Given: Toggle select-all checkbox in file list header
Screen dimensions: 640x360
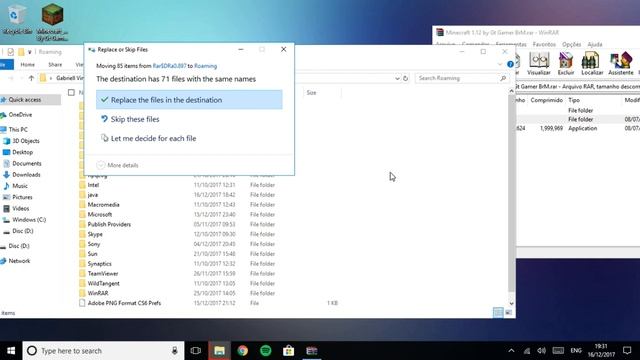Looking at the screenshot, I should 71,93.
